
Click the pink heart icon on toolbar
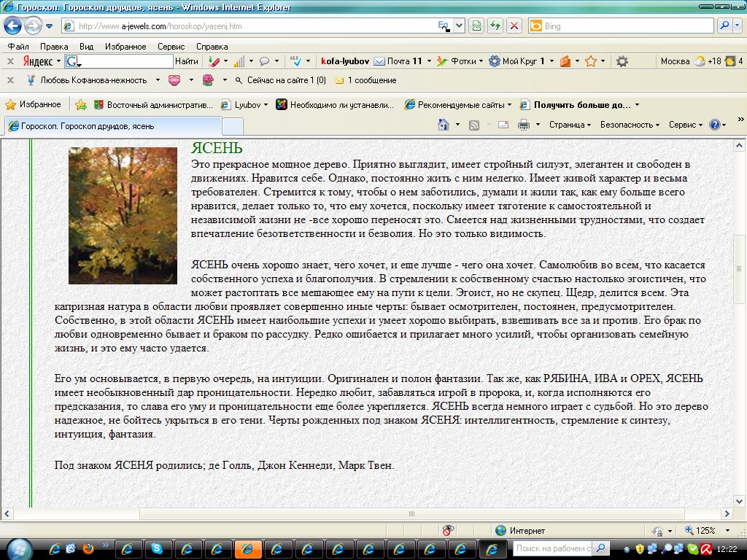click(x=174, y=80)
